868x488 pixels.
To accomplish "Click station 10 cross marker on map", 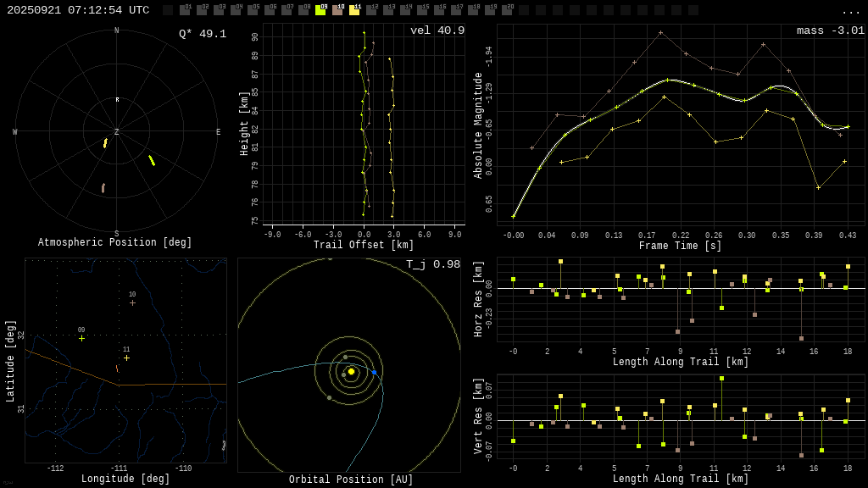I will tap(132, 302).
